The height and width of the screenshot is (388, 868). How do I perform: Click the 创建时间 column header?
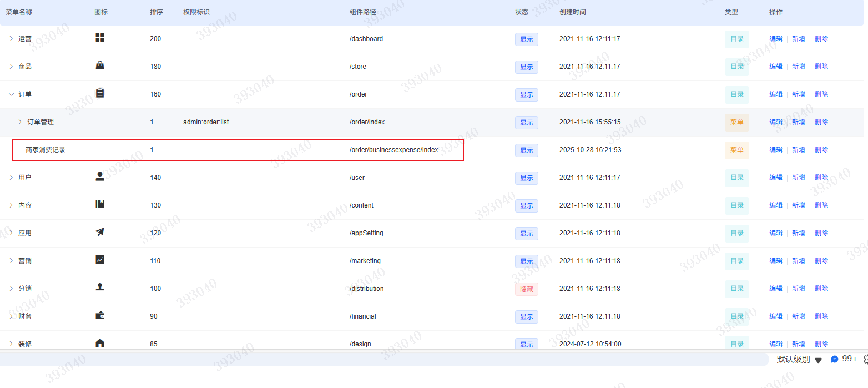tap(572, 12)
